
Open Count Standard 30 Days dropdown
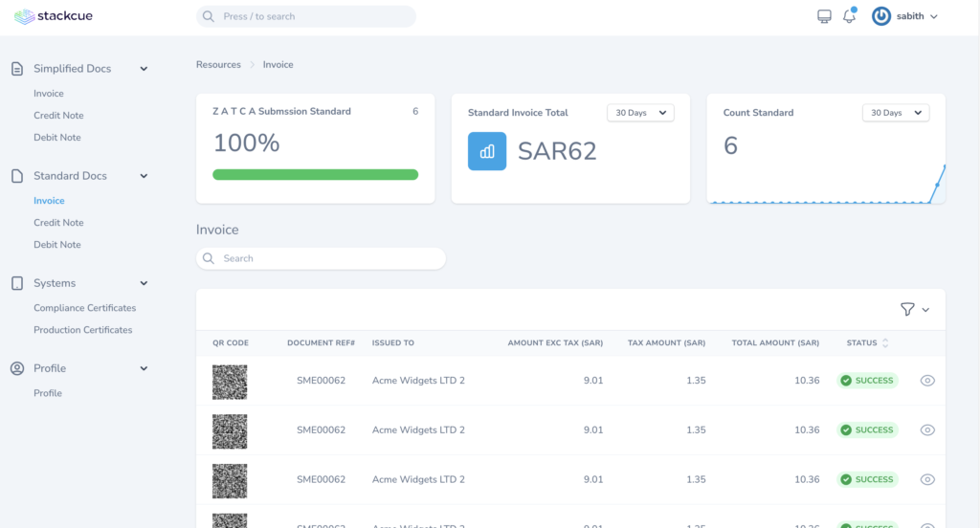[896, 113]
